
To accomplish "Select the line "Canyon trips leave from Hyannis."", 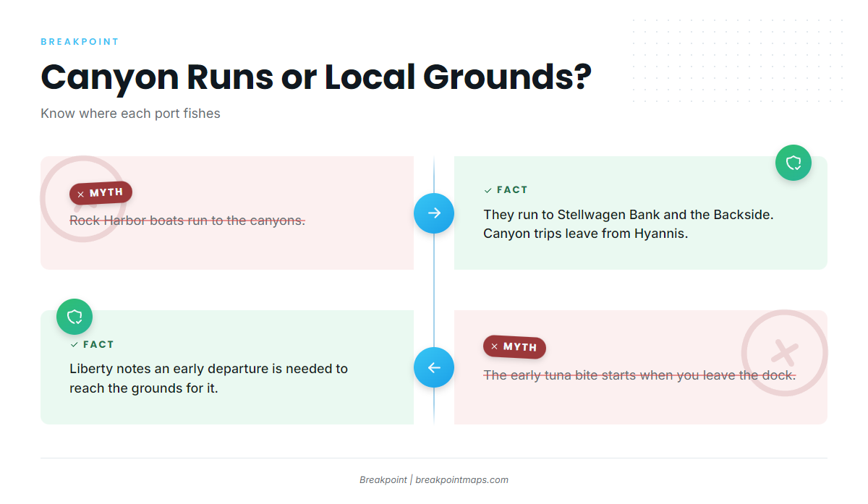I will coord(585,234).
